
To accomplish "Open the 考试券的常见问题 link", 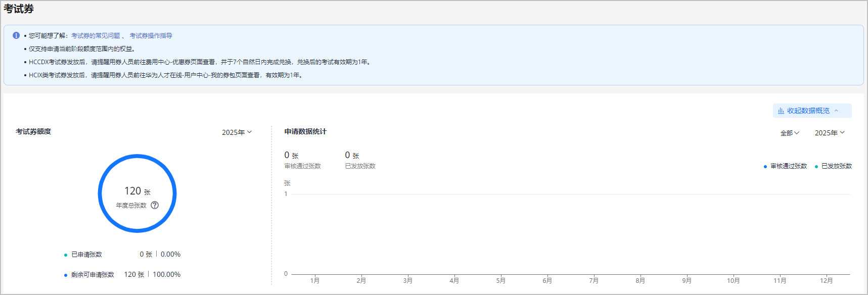I will tap(96, 36).
